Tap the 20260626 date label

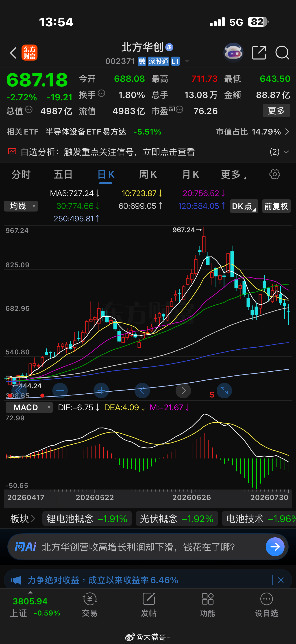tap(192, 497)
